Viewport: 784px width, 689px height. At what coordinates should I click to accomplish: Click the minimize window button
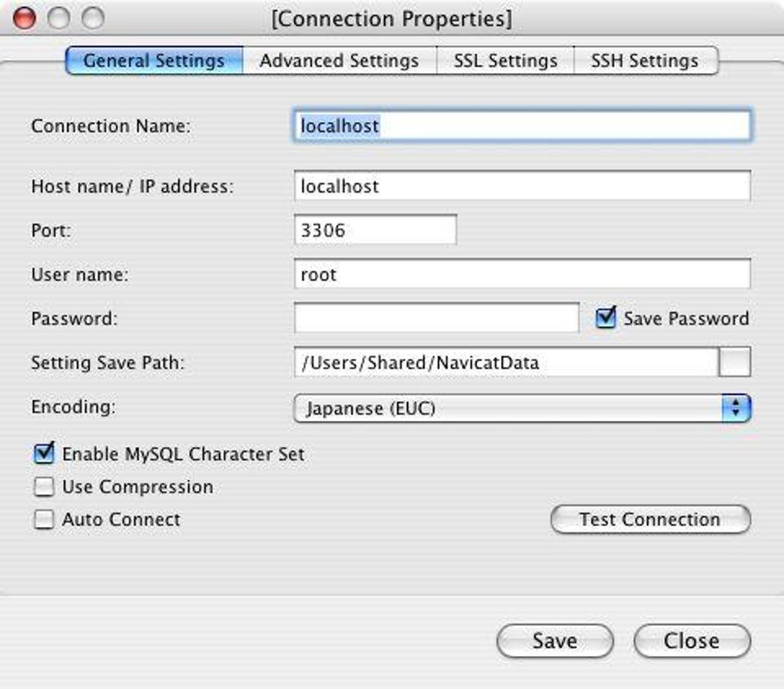tap(58, 18)
